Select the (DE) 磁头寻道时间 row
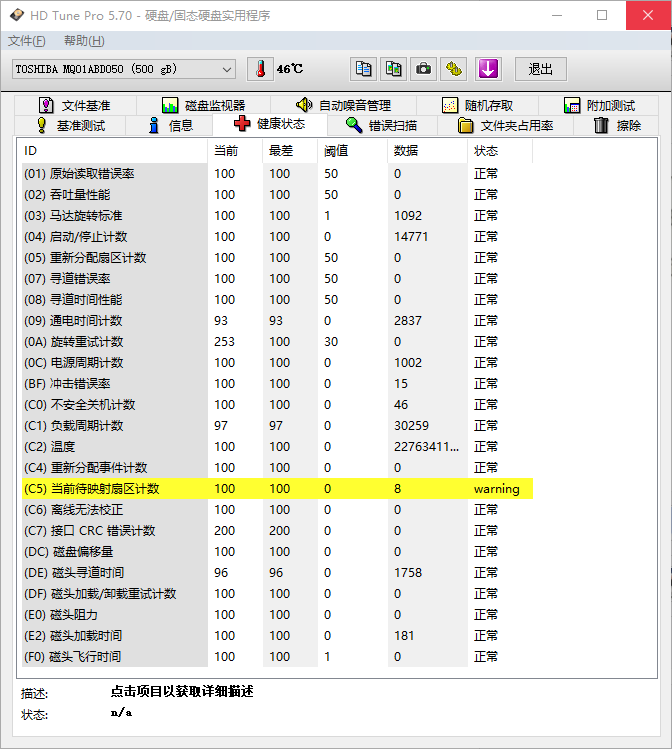 click(x=277, y=573)
